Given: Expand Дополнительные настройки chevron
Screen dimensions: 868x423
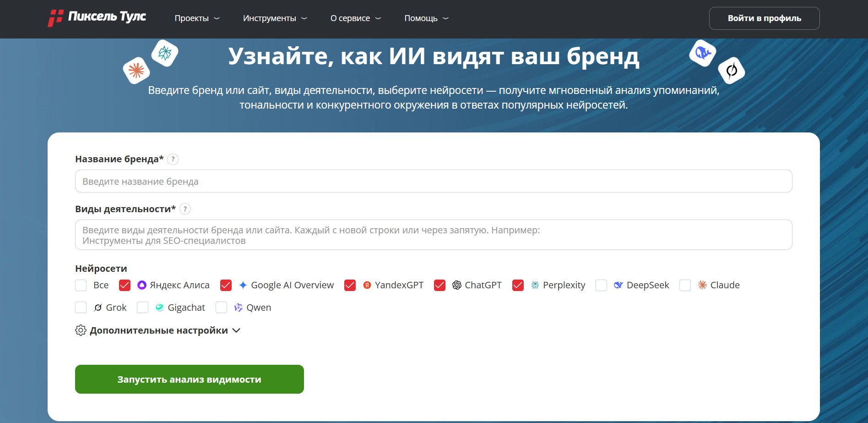Looking at the screenshot, I should (x=236, y=330).
